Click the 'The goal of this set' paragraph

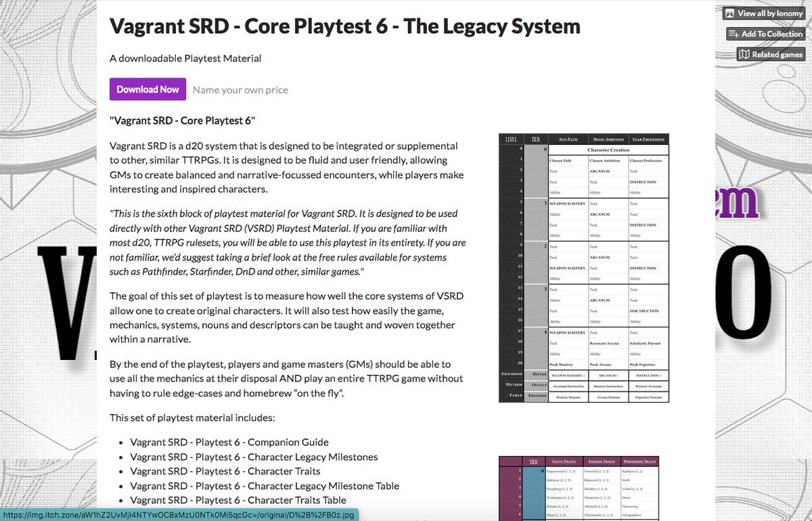click(288, 317)
